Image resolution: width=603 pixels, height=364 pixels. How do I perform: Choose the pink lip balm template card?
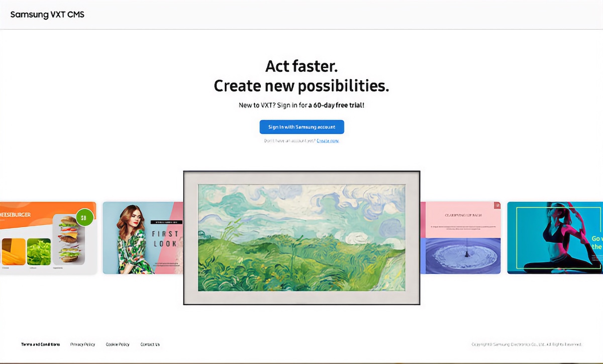pyautogui.click(x=462, y=219)
